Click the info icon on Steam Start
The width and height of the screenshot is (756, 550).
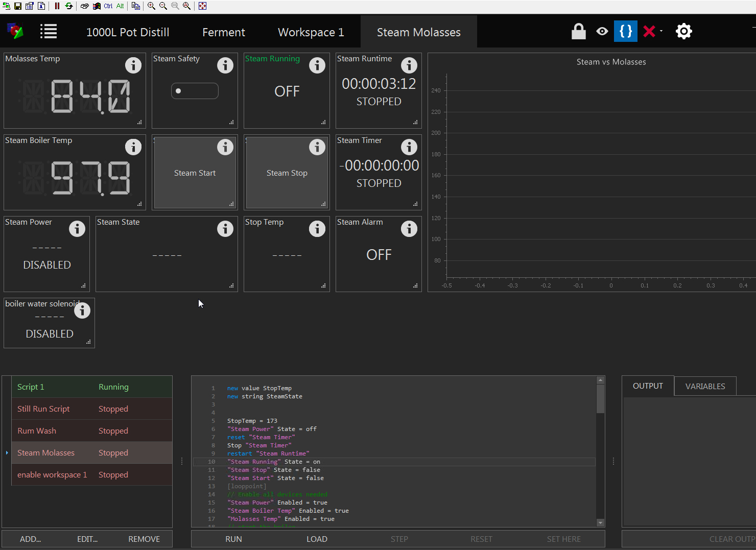225,147
